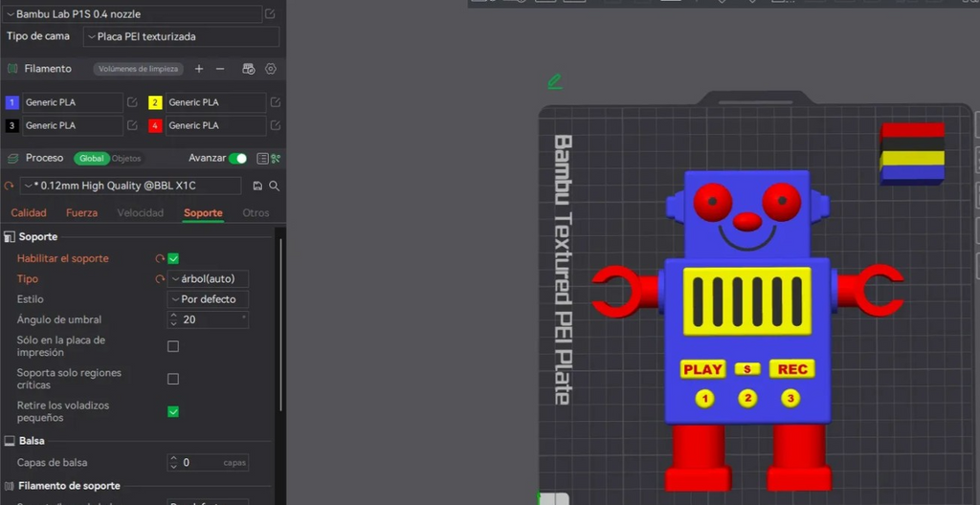Open the Estilo Por defecto dropdown
This screenshot has width=980, height=505.
pyautogui.click(x=208, y=299)
